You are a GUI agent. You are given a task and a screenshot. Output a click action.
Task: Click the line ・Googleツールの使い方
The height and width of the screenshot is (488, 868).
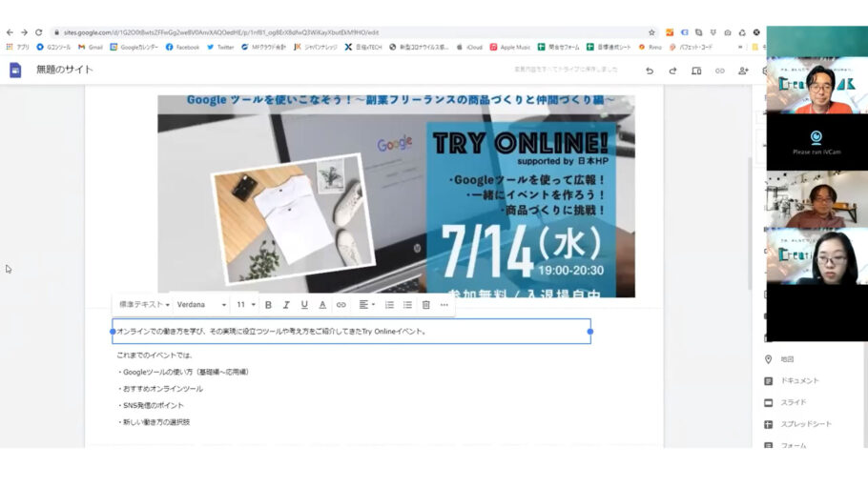pos(183,372)
